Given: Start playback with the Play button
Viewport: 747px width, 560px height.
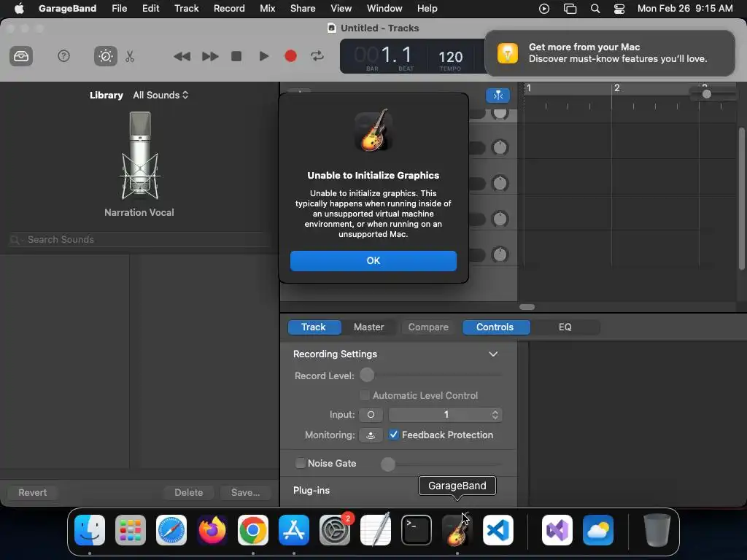Looking at the screenshot, I should point(263,56).
